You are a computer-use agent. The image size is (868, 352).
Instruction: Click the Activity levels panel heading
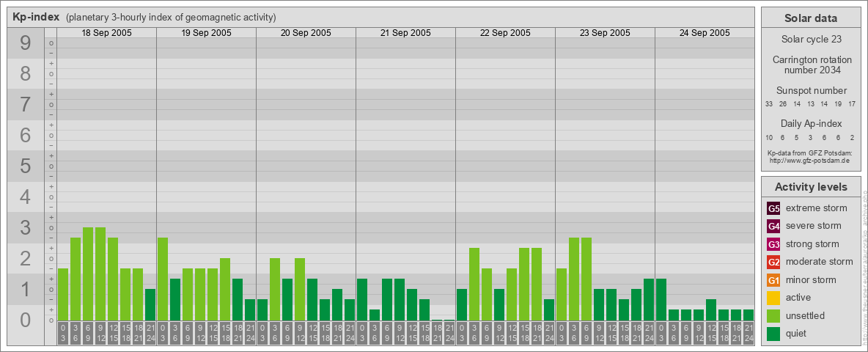click(811, 187)
